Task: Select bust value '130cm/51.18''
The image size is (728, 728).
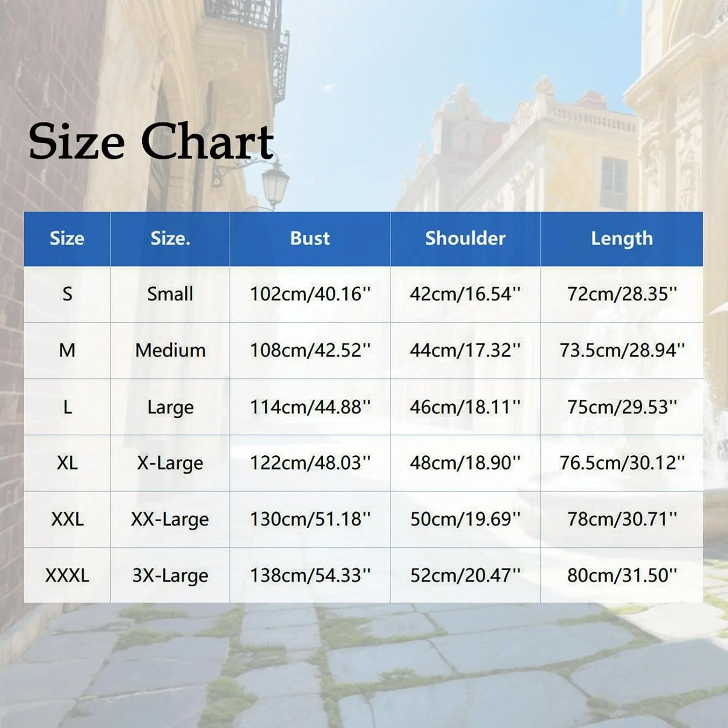Action: click(310, 519)
